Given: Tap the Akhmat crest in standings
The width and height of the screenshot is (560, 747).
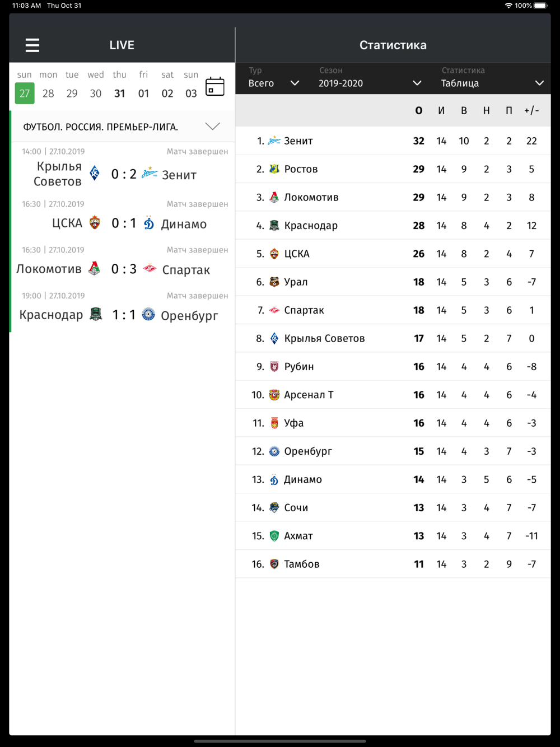Looking at the screenshot, I should click(x=274, y=536).
